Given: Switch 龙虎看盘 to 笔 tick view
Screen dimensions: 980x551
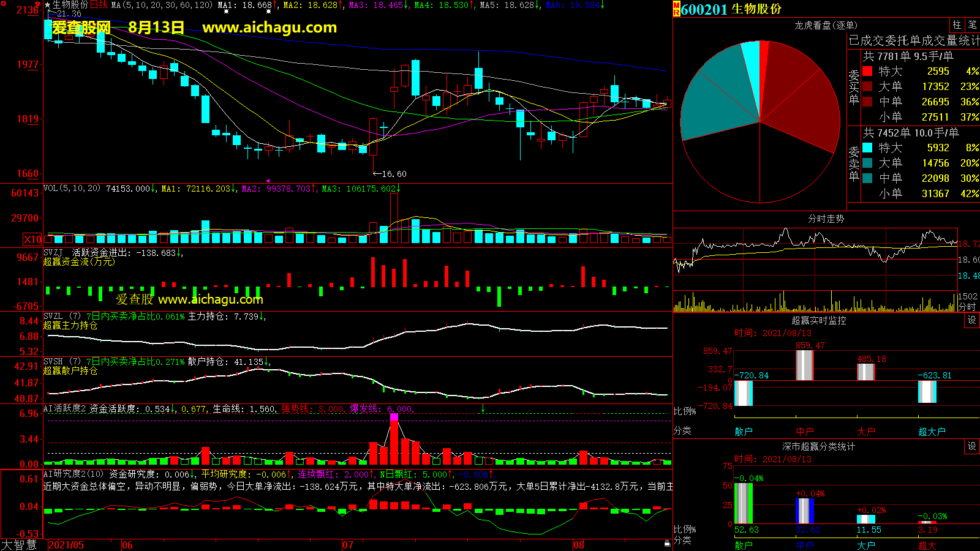Looking at the screenshot, I should 972,24.
